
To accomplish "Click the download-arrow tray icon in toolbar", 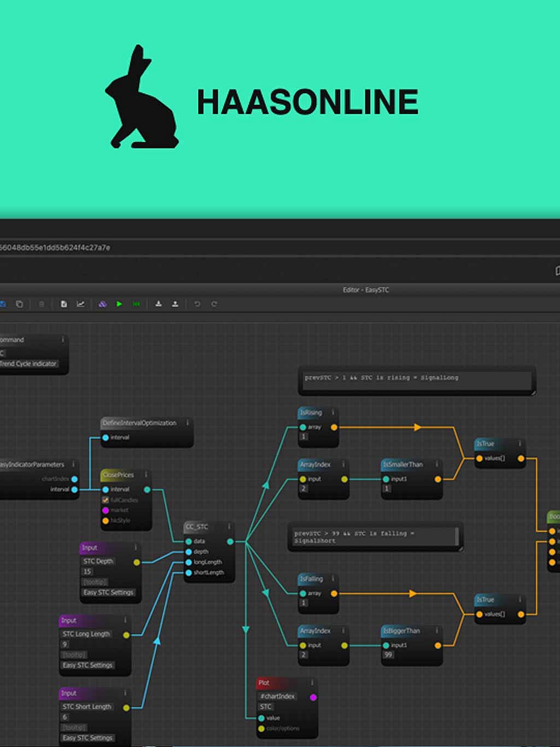I will [x=158, y=304].
